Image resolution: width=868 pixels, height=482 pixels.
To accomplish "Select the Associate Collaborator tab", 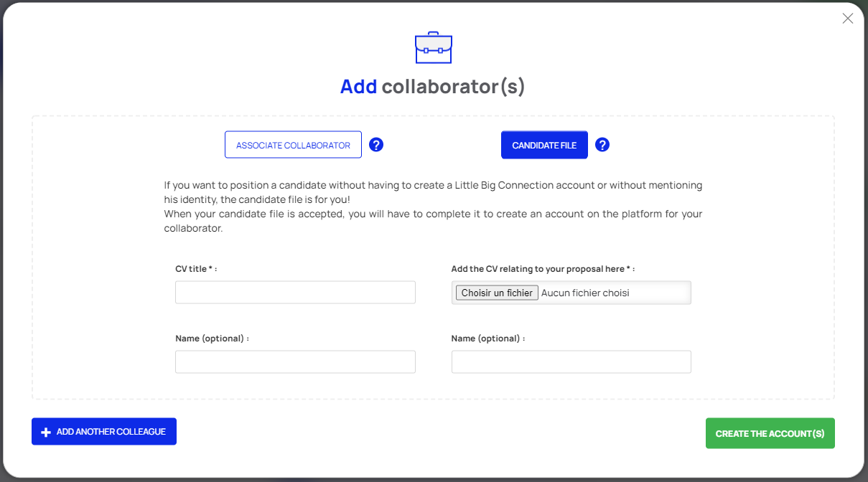I will [293, 145].
